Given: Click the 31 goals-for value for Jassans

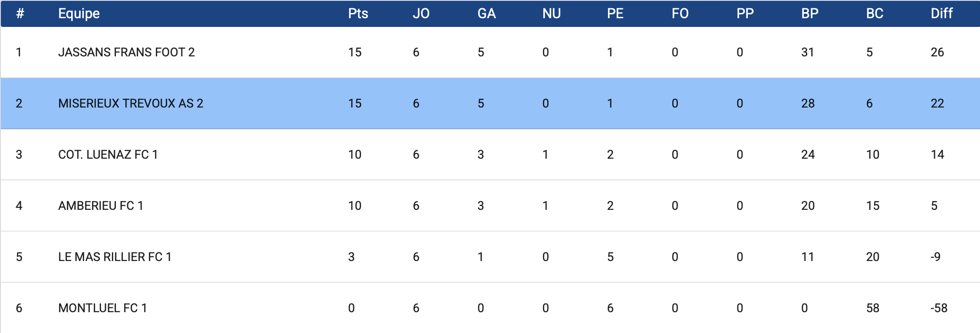Looking at the screenshot, I should click(807, 52).
